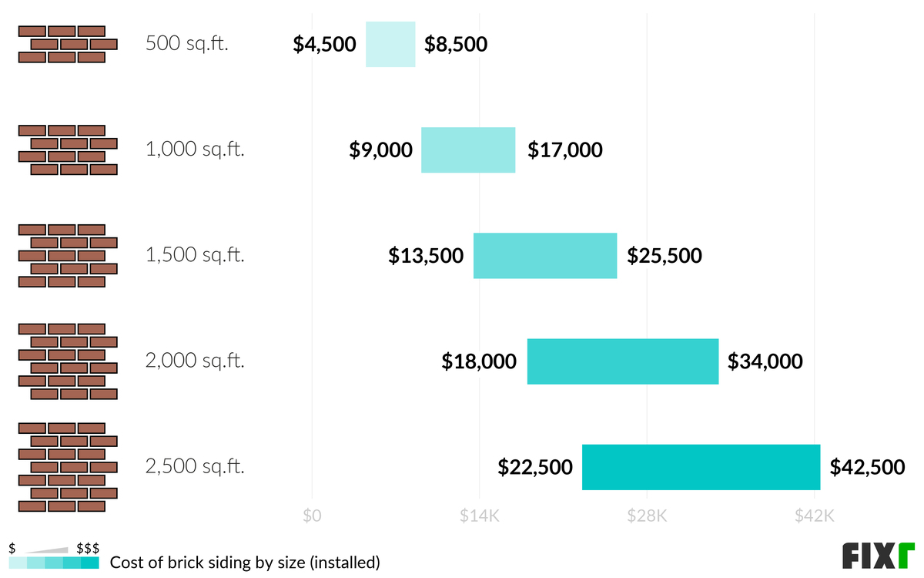Select the 2,500 sq.ft. cost bar
924x578 pixels.
point(701,466)
